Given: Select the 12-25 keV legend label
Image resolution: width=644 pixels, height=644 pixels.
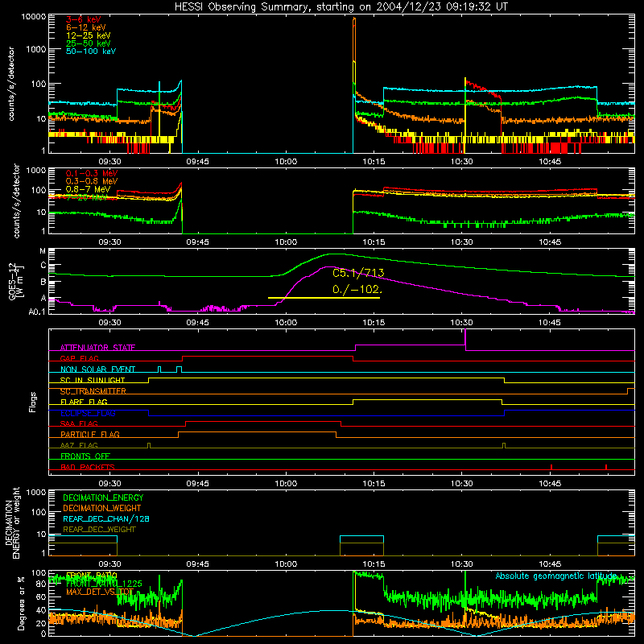Looking at the screenshot, I should (89, 35).
